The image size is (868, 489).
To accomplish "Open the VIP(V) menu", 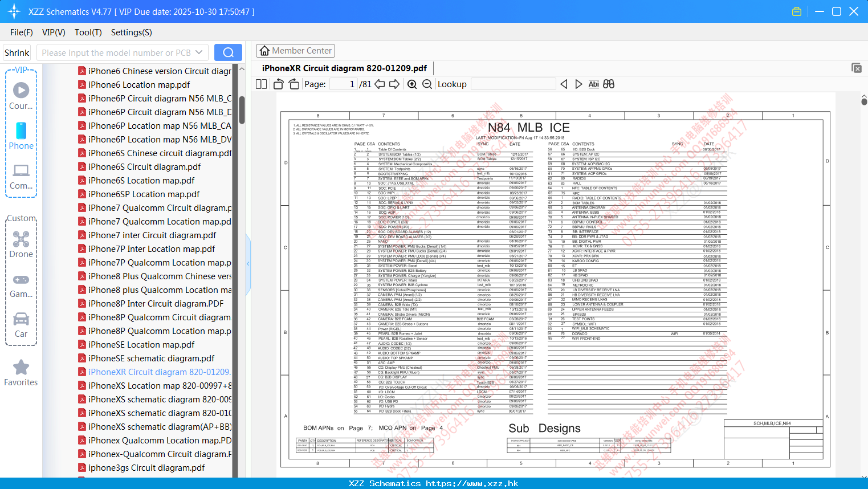I will 54,32.
